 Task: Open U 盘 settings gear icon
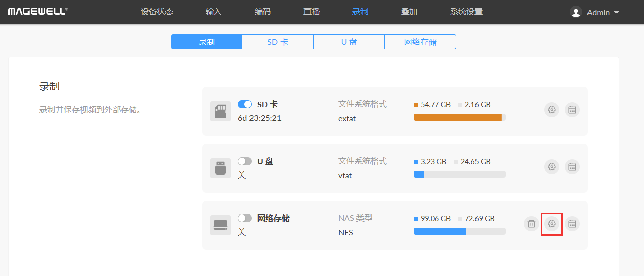pyautogui.click(x=551, y=167)
